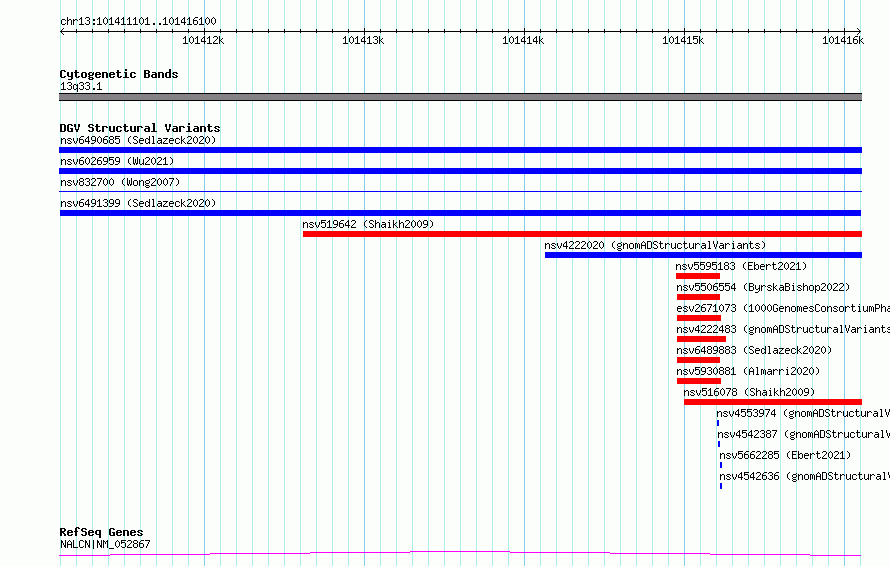The width and height of the screenshot is (890, 566).
Task: Click the 101415k ruler tick label
Action: point(683,40)
